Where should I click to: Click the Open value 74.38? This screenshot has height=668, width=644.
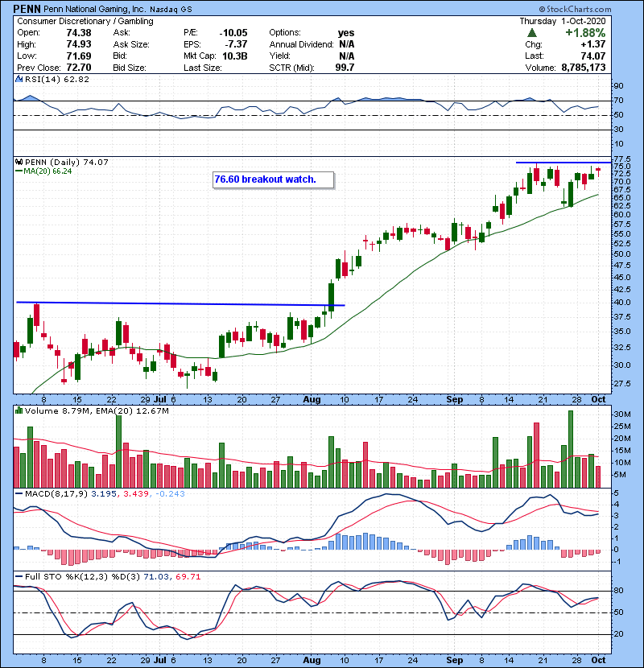(x=79, y=33)
